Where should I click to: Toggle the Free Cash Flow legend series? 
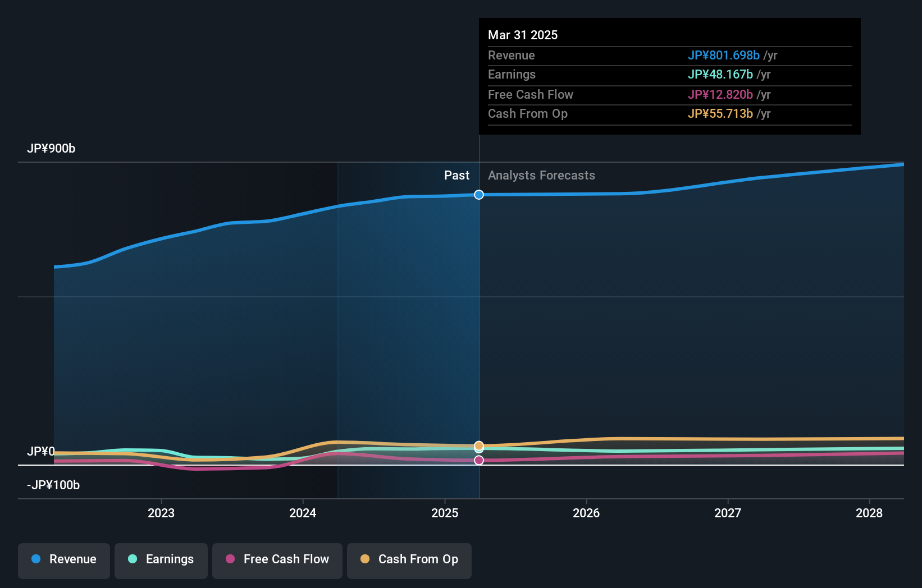[x=277, y=560]
